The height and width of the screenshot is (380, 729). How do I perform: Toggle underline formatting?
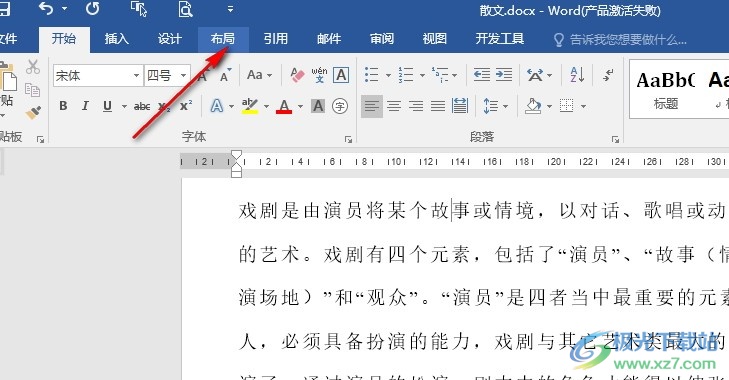pyautogui.click(x=107, y=106)
